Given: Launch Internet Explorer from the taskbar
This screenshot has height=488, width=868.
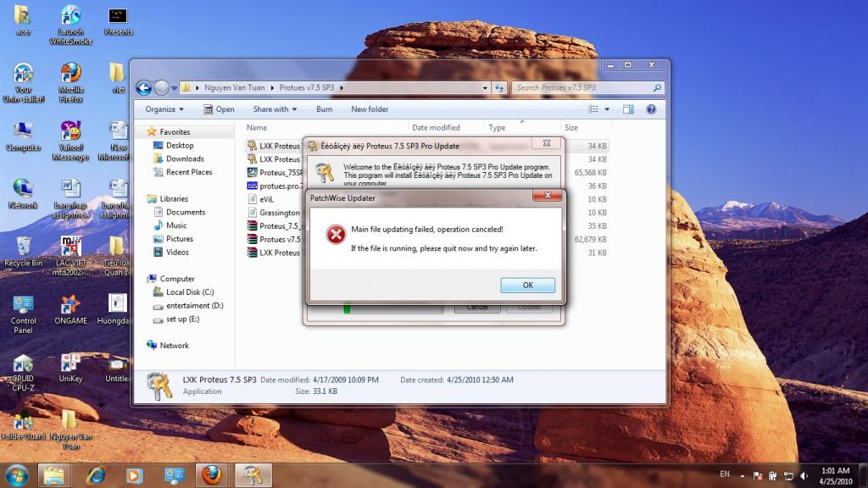Looking at the screenshot, I should click(95, 475).
